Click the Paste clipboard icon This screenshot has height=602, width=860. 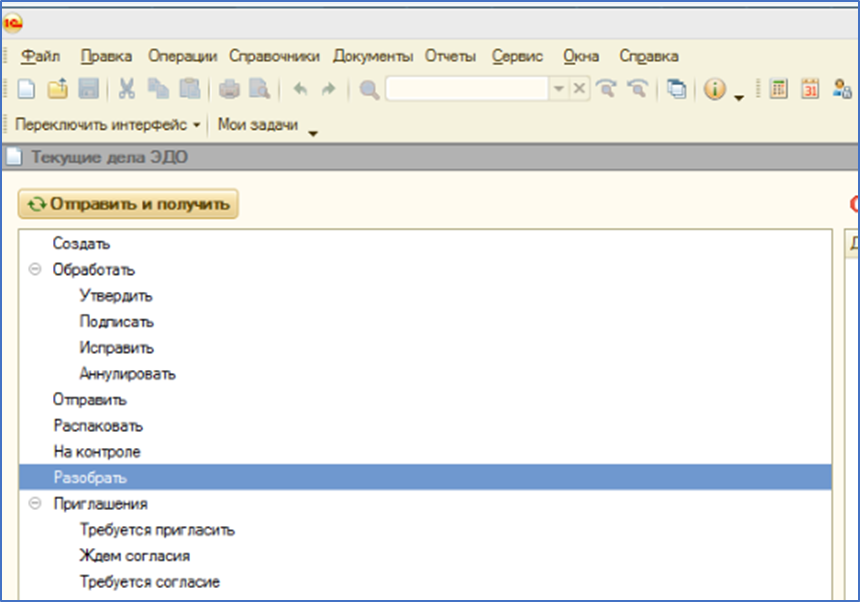click(x=190, y=89)
